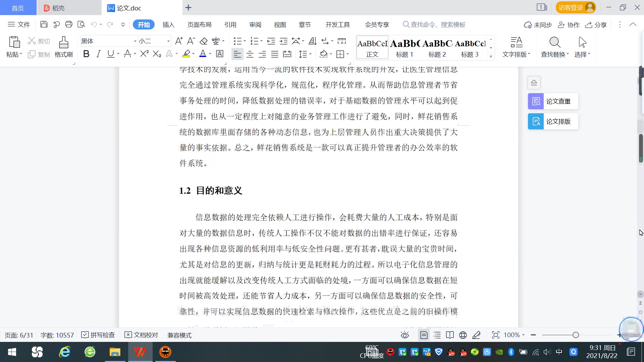
Task: Center align the paragraph
Action: click(x=250, y=54)
